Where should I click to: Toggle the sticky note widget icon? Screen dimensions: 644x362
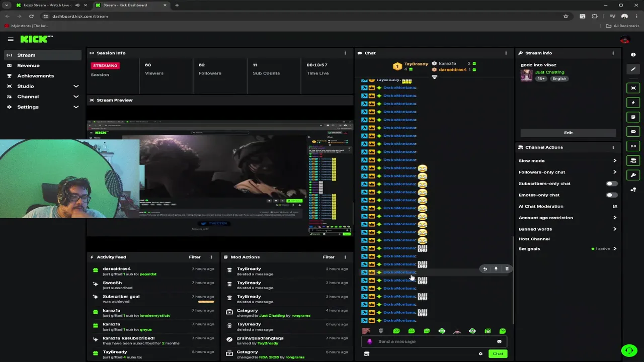click(633, 117)
